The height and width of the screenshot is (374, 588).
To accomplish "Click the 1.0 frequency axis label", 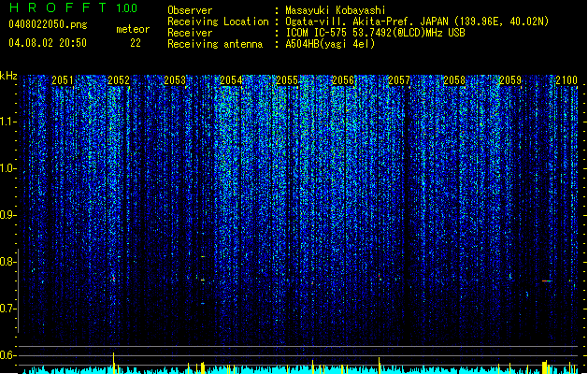I will point(7,168).
